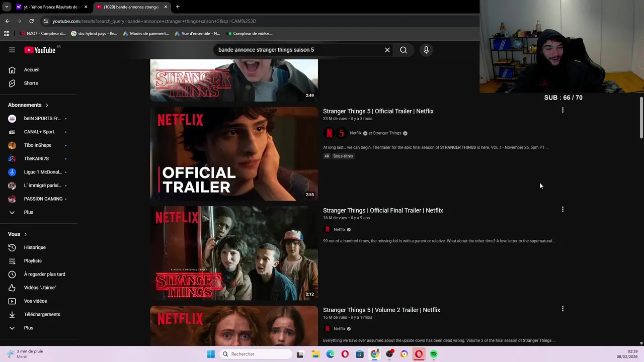Viewport: 644px width, 362px height.
Task: Open File Explorer from the taskbar
Action: [315, 354]
